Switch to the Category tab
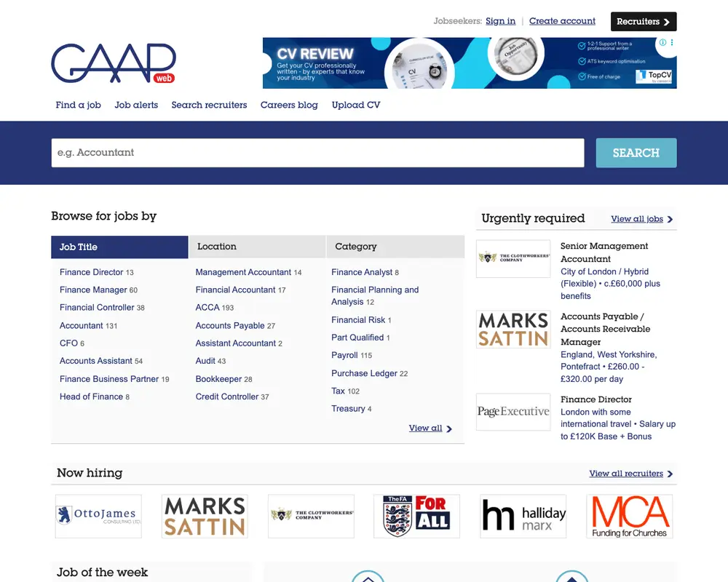 [395, 247]
